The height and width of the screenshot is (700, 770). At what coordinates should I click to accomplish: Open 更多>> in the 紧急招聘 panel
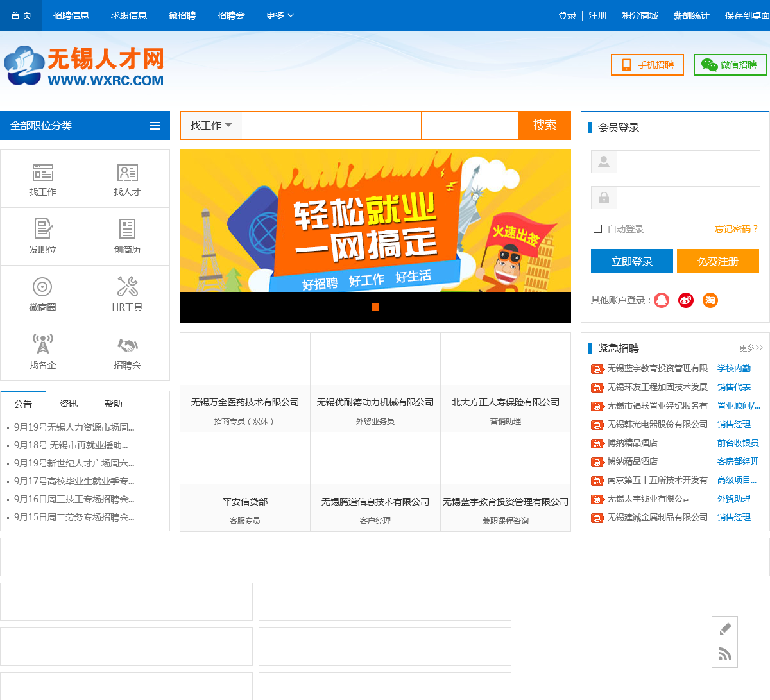click(751, 348)
